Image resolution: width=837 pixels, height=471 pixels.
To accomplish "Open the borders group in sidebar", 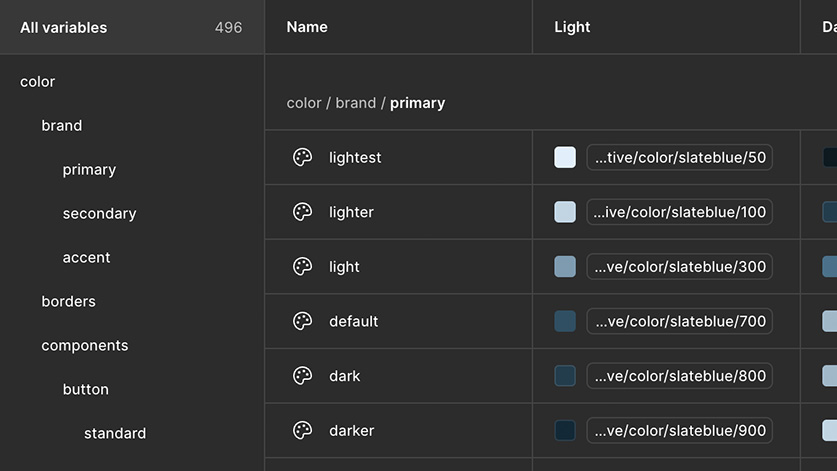I will coord(68,301).
